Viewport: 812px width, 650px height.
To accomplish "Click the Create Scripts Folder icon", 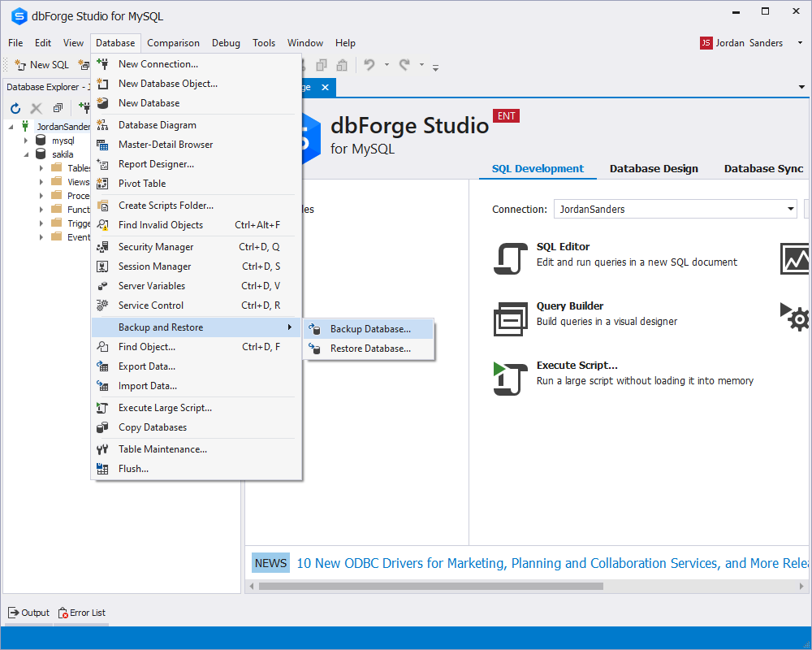I will click(x=102, y=206).
